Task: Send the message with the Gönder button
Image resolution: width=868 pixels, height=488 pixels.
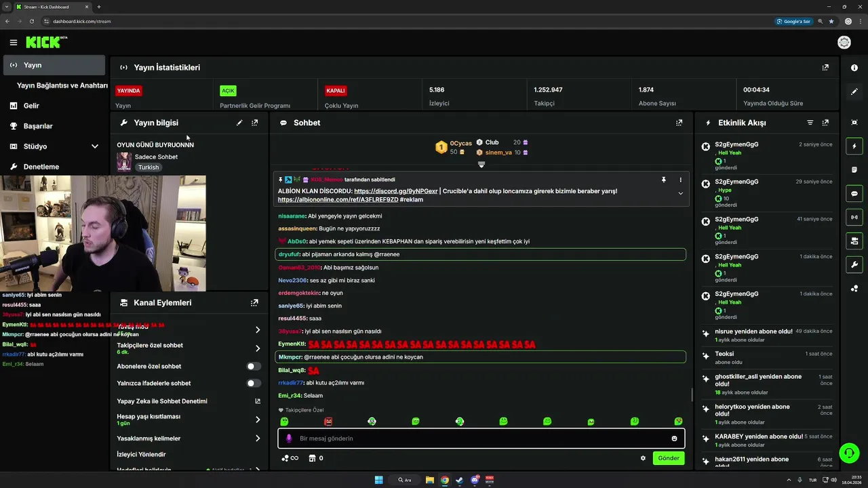Action: [669, 458]
